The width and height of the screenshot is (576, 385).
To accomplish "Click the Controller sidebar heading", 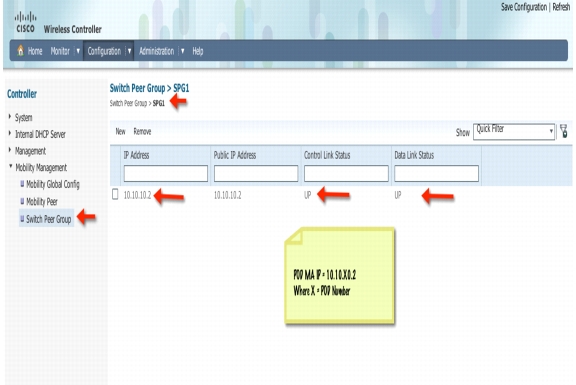I will click(x=22, y=94).
